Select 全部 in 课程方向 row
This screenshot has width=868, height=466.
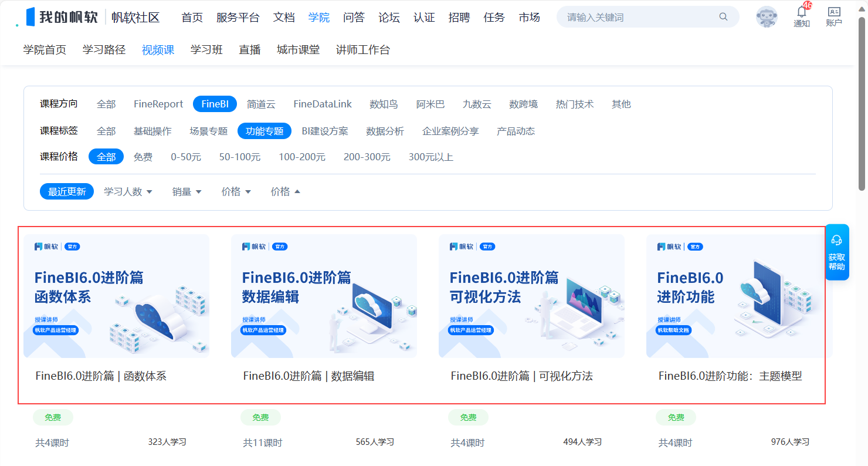106,104
